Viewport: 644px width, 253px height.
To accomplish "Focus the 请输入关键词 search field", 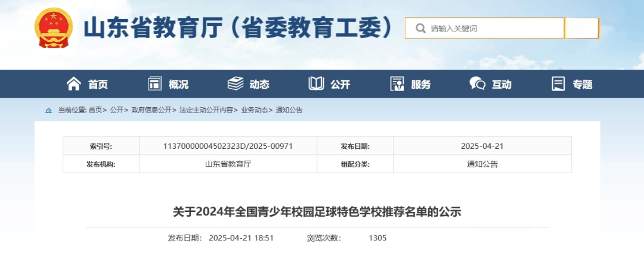I will (485, 29).
